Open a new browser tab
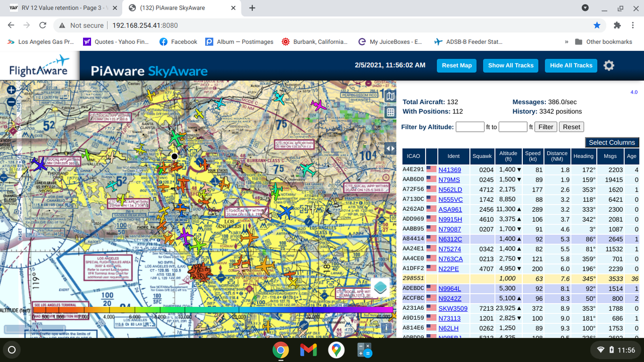644x362 pixels. coord(252,8)
